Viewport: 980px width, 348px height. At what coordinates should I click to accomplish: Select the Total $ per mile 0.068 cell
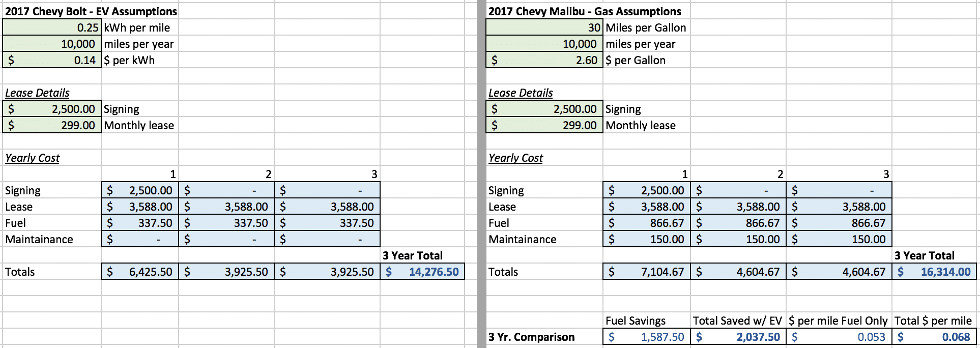point(934,337)
